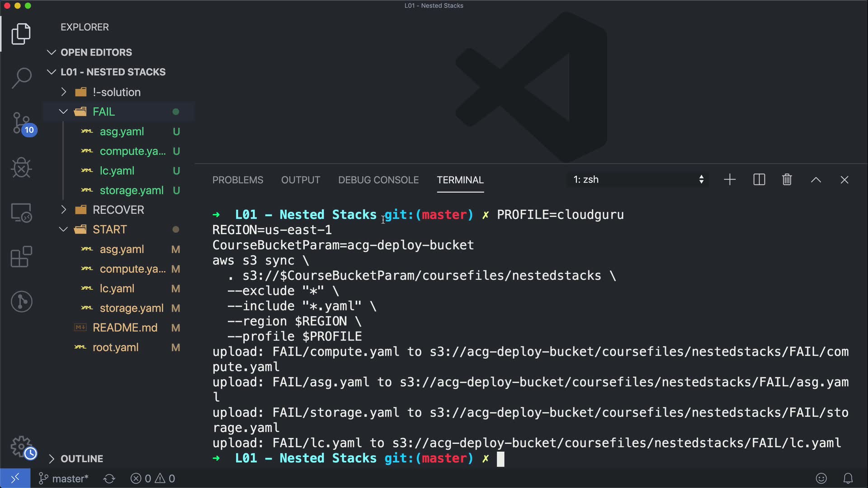The height and width of the screenshot is (488, 868).
Task: Click errors and warnings count in status bar
Action: [153, 479]
